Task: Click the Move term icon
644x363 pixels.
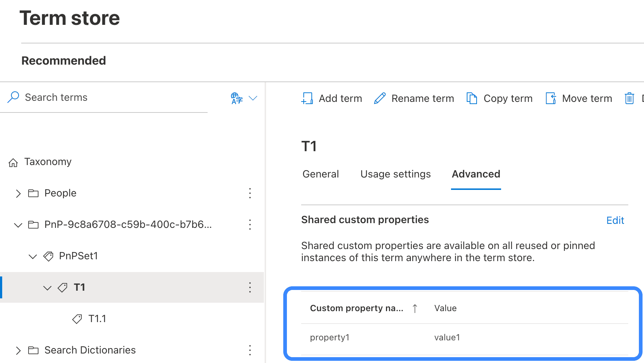Action: [551, 98]
